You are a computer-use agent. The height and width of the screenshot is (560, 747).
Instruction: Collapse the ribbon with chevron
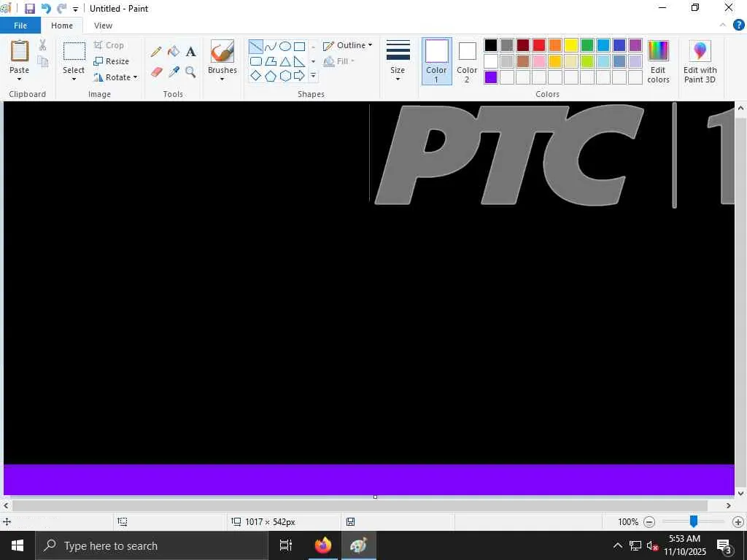tap(722, 26)
